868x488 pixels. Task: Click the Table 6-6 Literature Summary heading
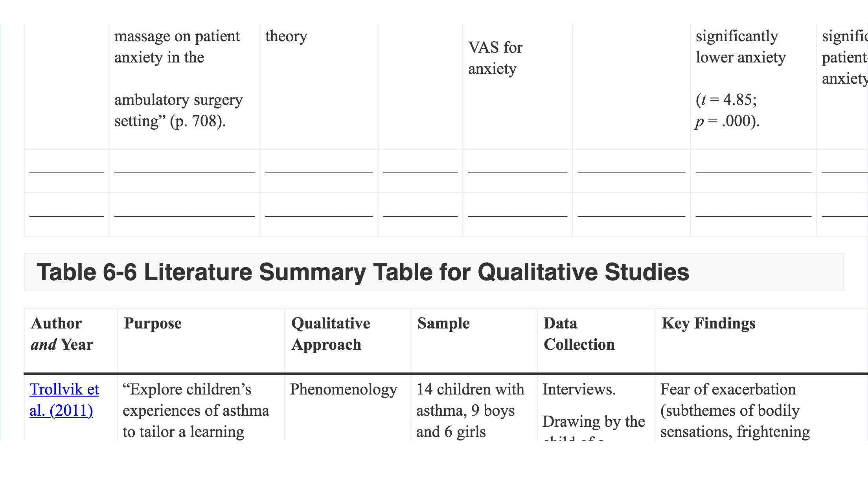[x=363, y=272]
